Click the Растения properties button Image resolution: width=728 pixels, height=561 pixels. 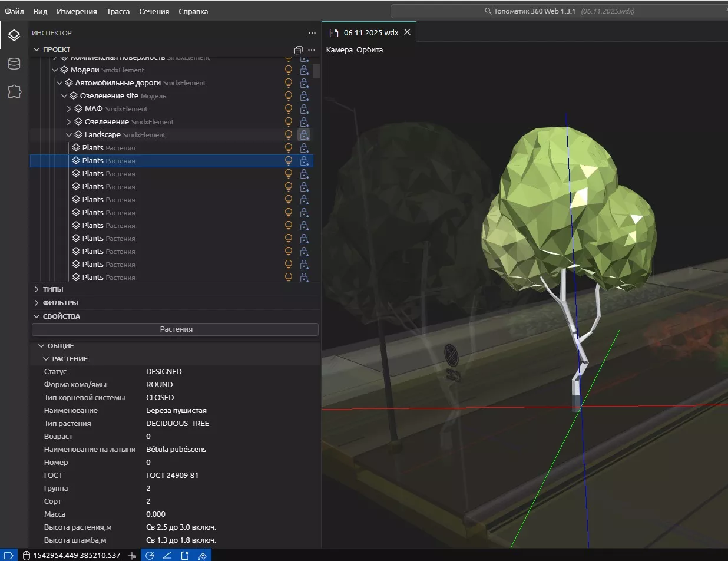click(176, 329)
